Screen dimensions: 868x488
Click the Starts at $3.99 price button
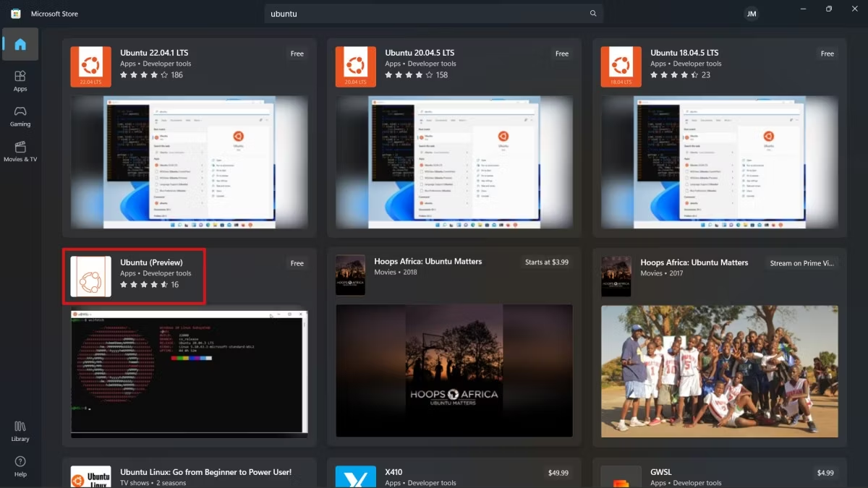[x=547, y=262]
